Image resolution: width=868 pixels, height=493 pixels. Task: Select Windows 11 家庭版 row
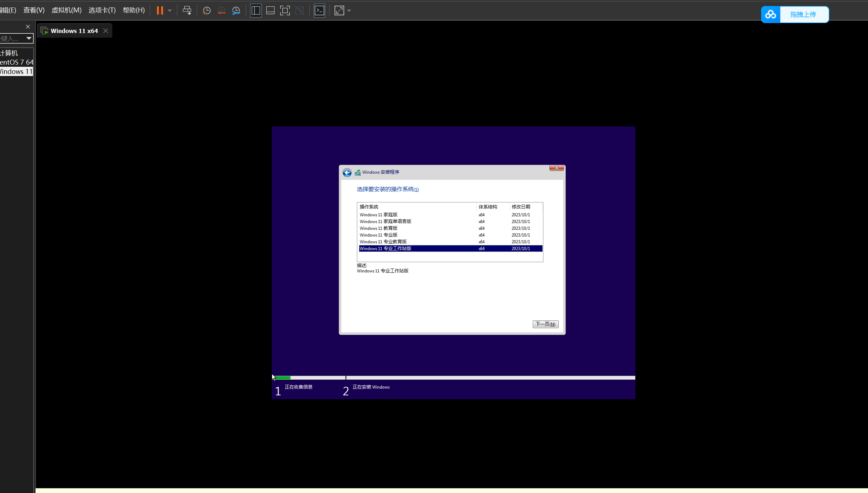coord(450,215)
